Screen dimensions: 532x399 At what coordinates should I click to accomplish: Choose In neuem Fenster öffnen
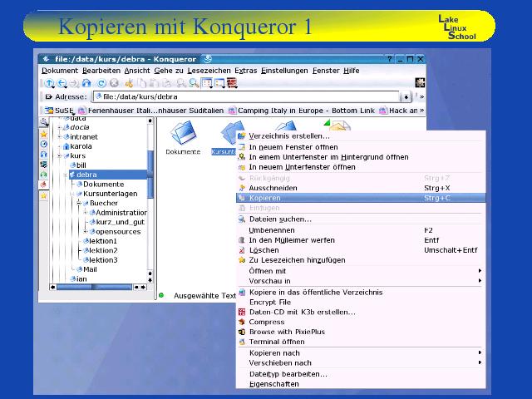pos(361,147)
